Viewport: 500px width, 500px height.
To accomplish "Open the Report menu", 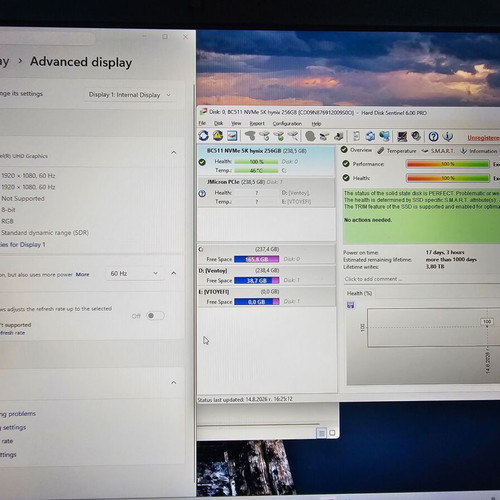I will 257,124.
